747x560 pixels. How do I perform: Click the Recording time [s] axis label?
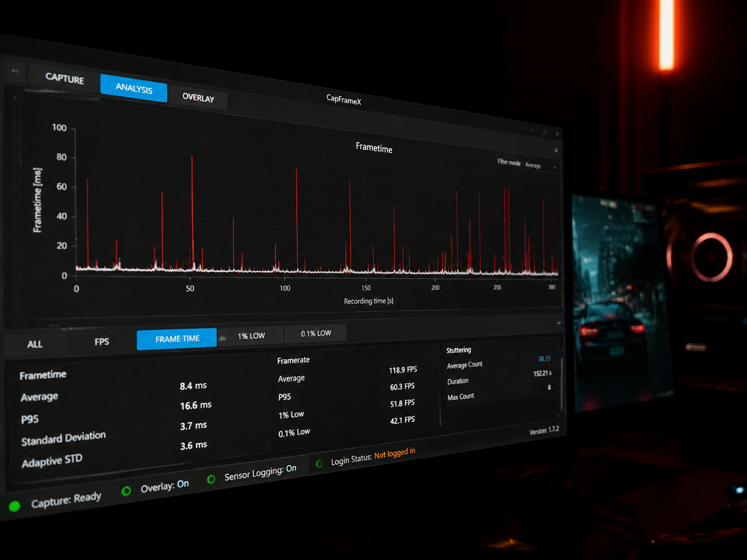tap(369, 301)
